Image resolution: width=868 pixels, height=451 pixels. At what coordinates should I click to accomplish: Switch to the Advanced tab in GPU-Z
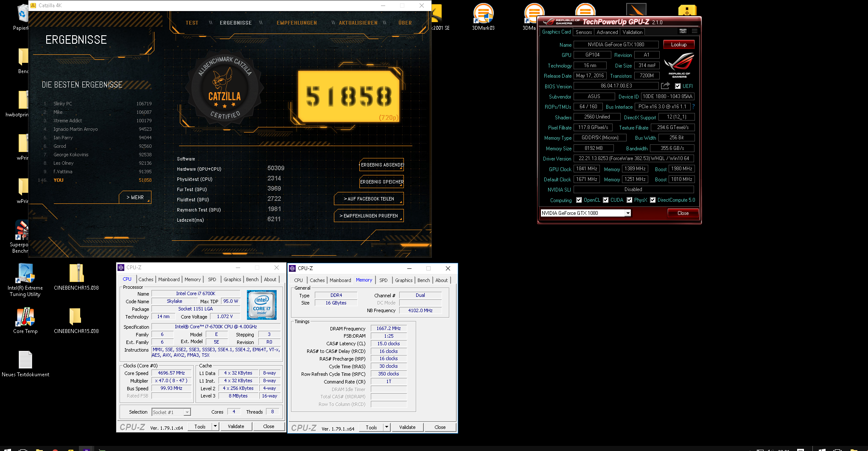click(x=607, y=32)
